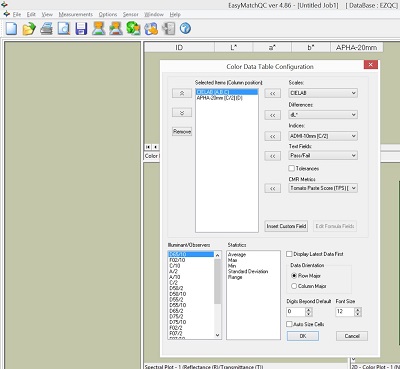
Task: Select APHA-20mm in the Selected Items list
Action: pos(227,98)
